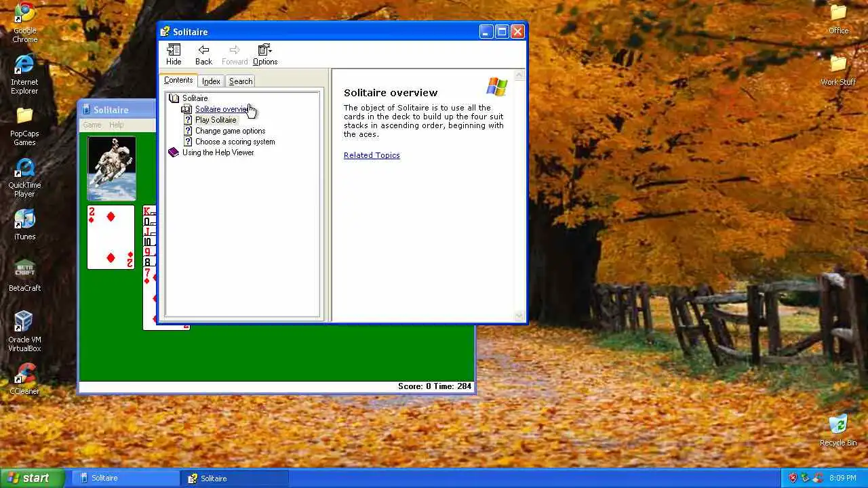Click the Windows start button
This screenshot has height=488, width=868.
pyautogui.click(x=33, y=478)
